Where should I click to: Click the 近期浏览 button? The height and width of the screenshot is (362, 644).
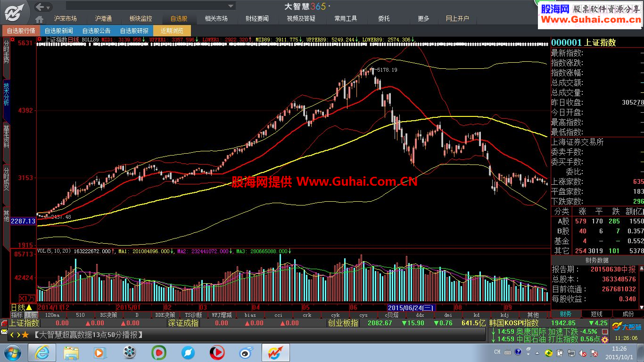coord(172,31)
